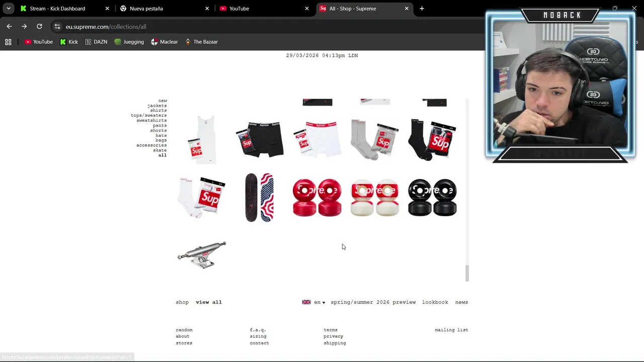This screenshot has width=644, height=362.
Task: Open a new browser tab with plus
Action: (422, 9)
